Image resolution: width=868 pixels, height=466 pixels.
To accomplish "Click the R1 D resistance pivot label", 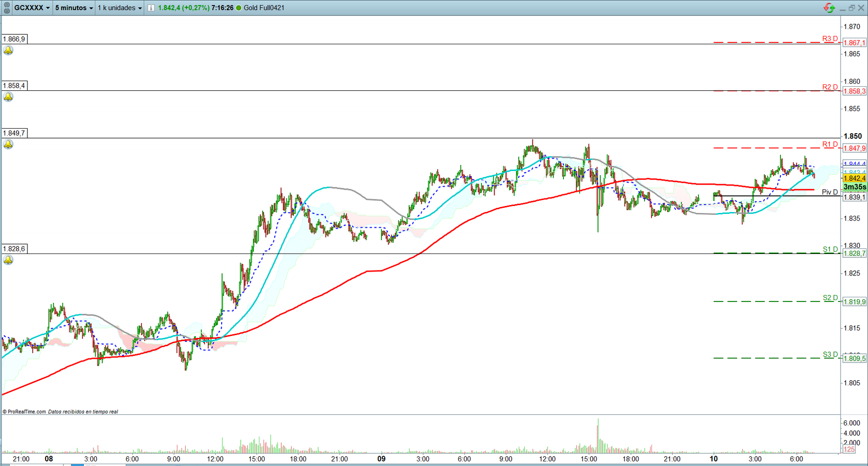I will point(830,144).
